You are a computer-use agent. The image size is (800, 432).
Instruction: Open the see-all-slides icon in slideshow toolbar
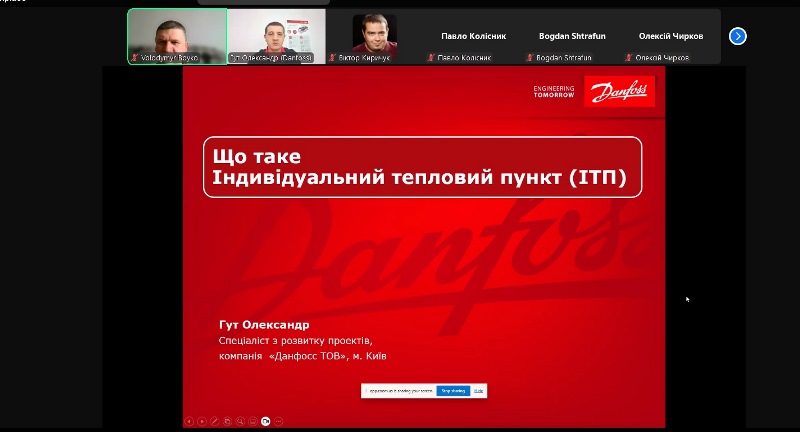coord(228,421)
